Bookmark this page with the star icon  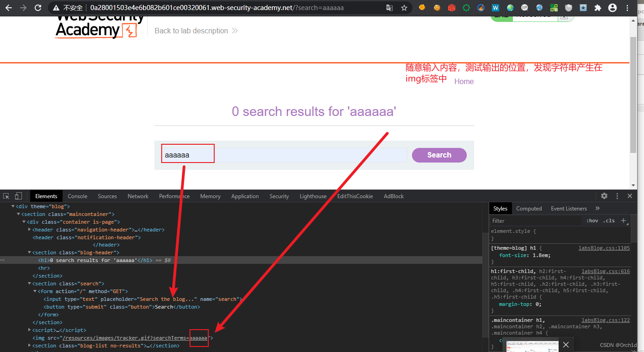pyautogui.click(x=404, y=8)
